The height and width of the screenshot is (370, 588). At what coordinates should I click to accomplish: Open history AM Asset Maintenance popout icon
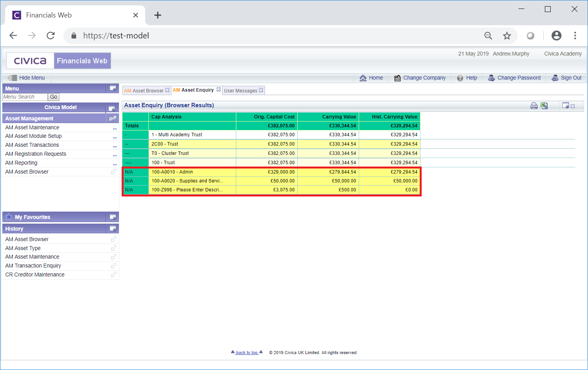click(113, 257)
